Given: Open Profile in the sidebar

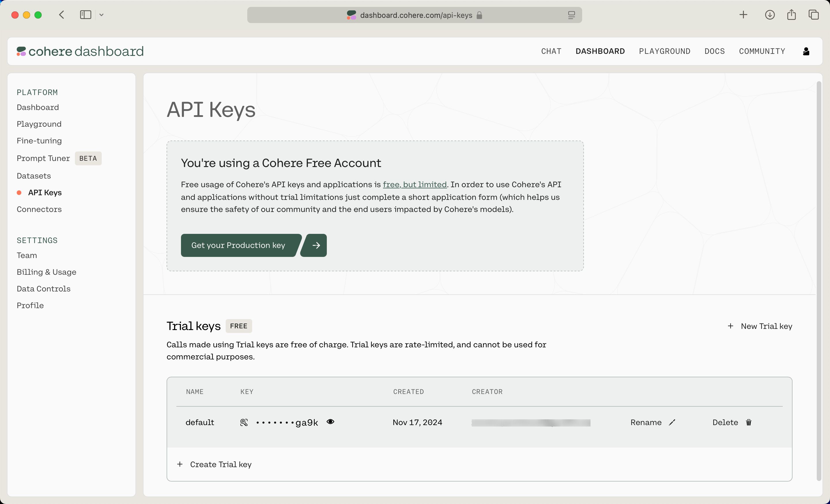Looking at the screenshot, I should point(30,305).
